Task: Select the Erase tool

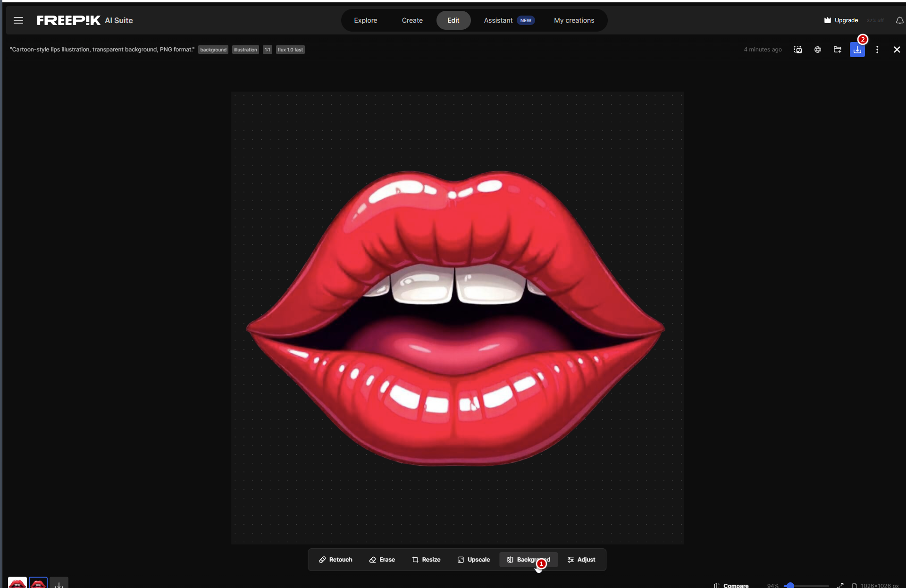Action: coord(382,560)
